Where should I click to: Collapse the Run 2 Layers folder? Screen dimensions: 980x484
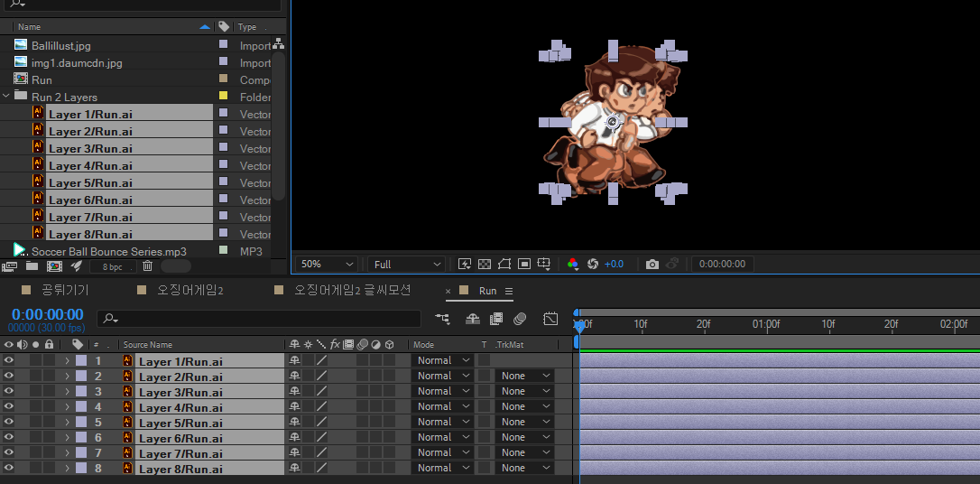point(6,97)
